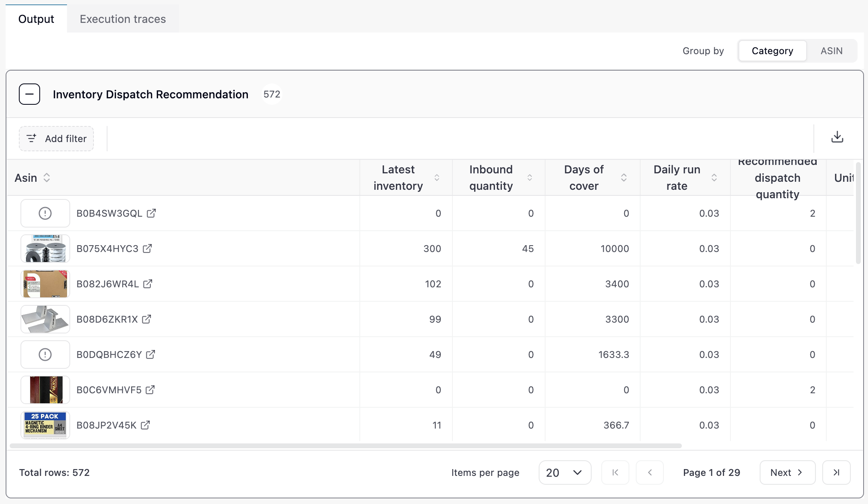868x504 pixels.
Task: Select Category grouping option
Action: [772, 51]
